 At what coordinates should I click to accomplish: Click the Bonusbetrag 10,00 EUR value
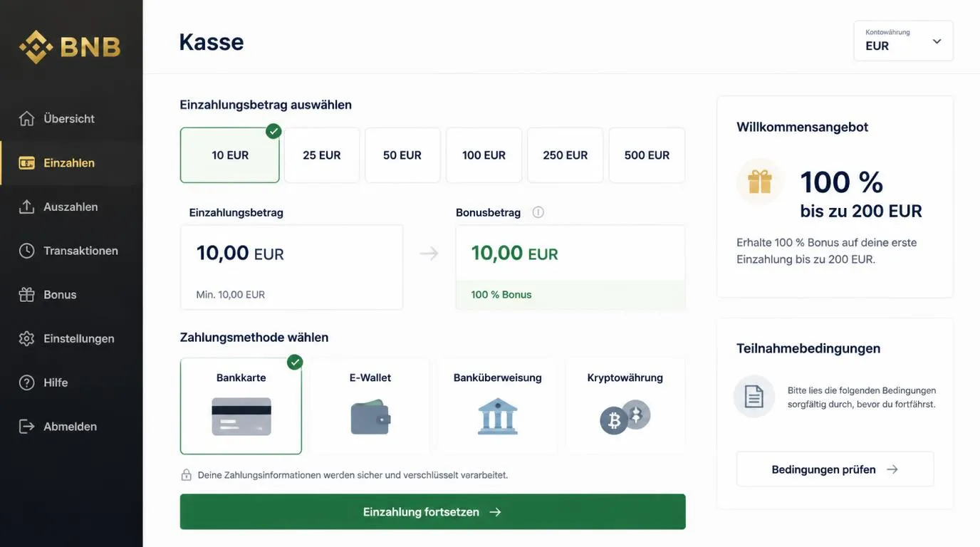point(514,253)
